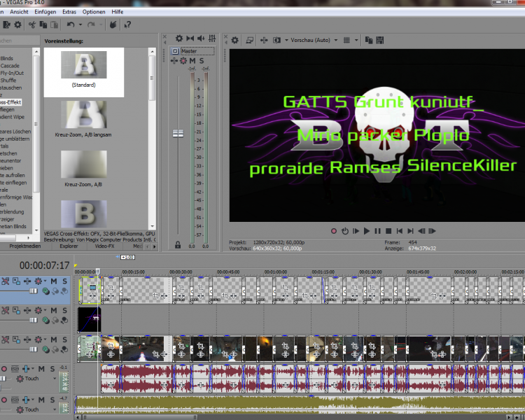This screenshot has width=525, height=420.
Task: Open the Optionen menu
Action: coord(94,12)
